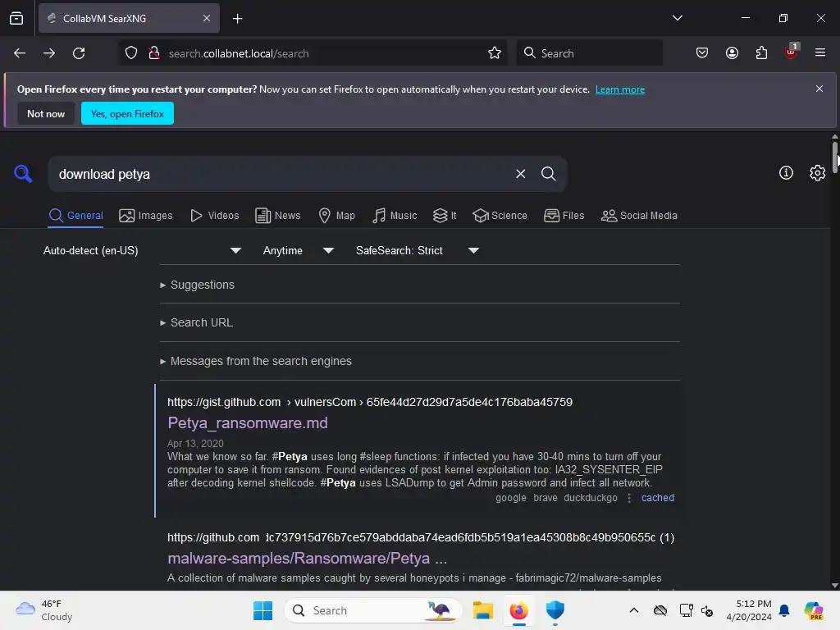Click the insecure connection padlock icon

tap(154, 53)
